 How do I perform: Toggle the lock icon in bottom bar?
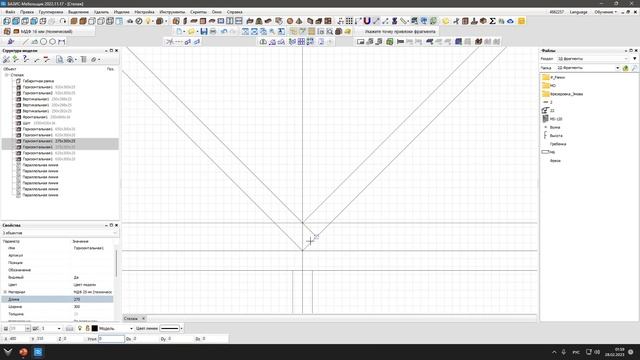pyautogui.click(x=87, y=328)
